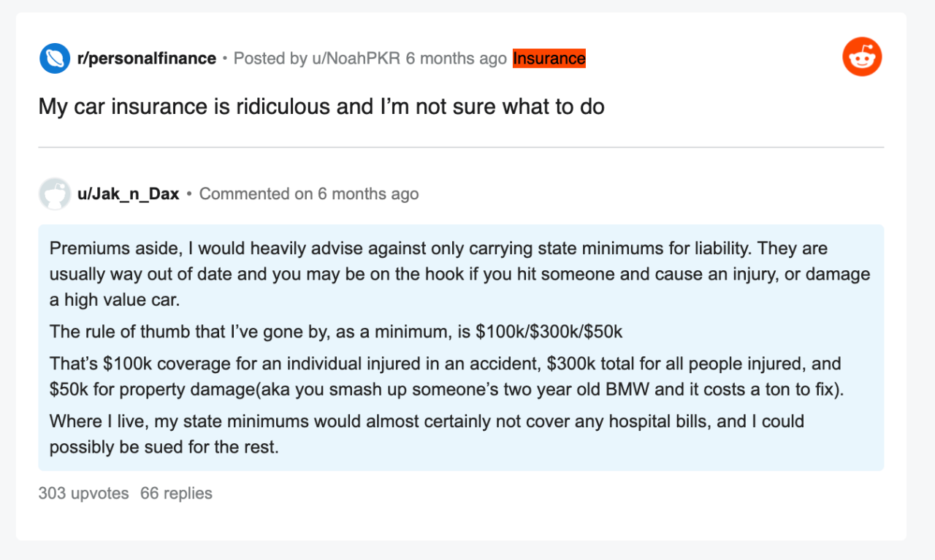Click 'Commented on 6 months ago' text

309,194
